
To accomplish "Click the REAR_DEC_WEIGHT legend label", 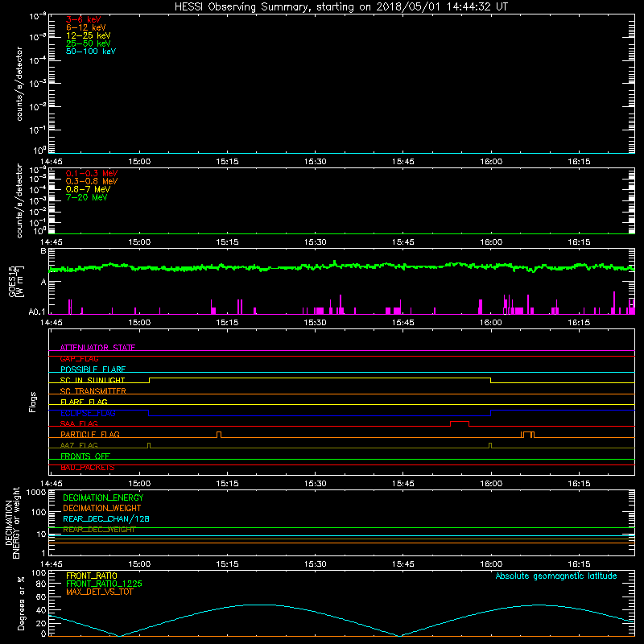I will tap(99, 530).
